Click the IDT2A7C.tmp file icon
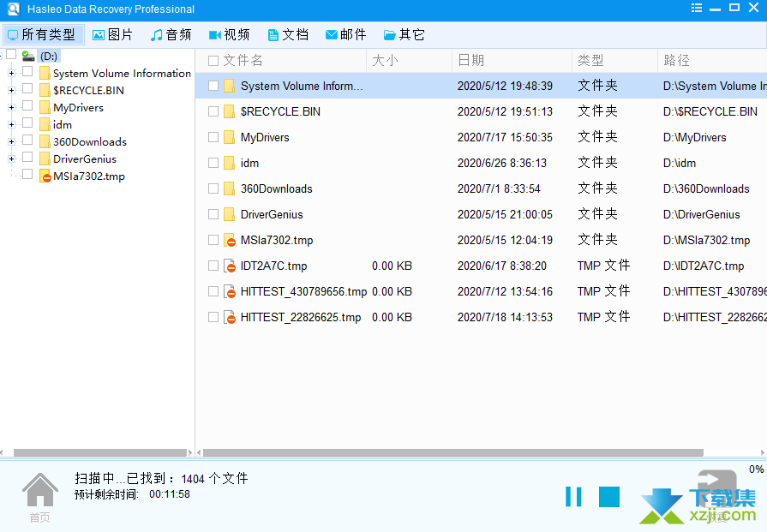Viewport: 767px width, 532px height. pos(230,266)
